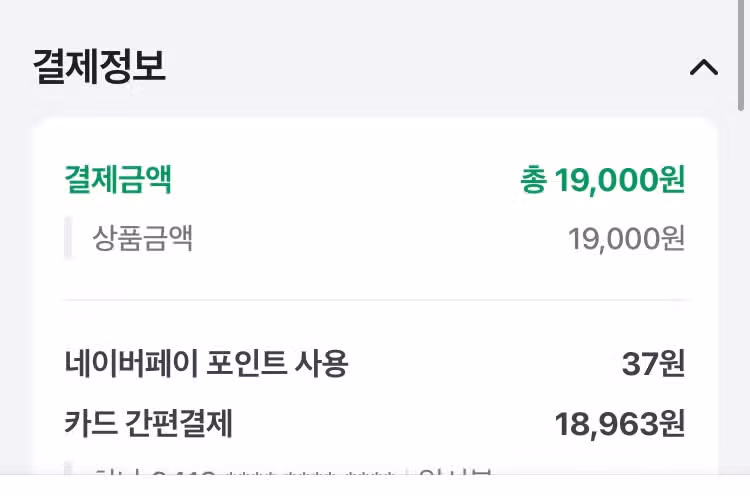Click the 총 prefix in the total
The width and height of the screenshot is (750, 496).
(533, 180)
